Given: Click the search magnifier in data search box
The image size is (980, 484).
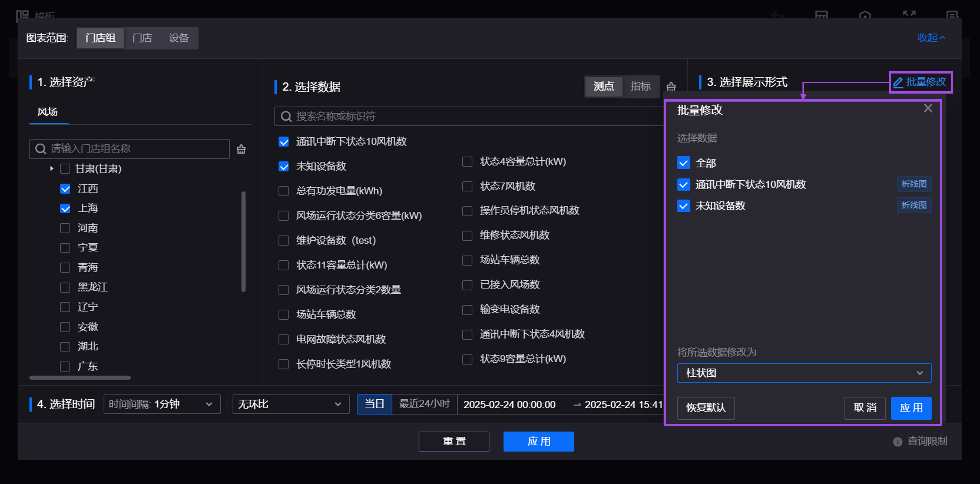Looking at the screenshot, I should pos(286,116).
